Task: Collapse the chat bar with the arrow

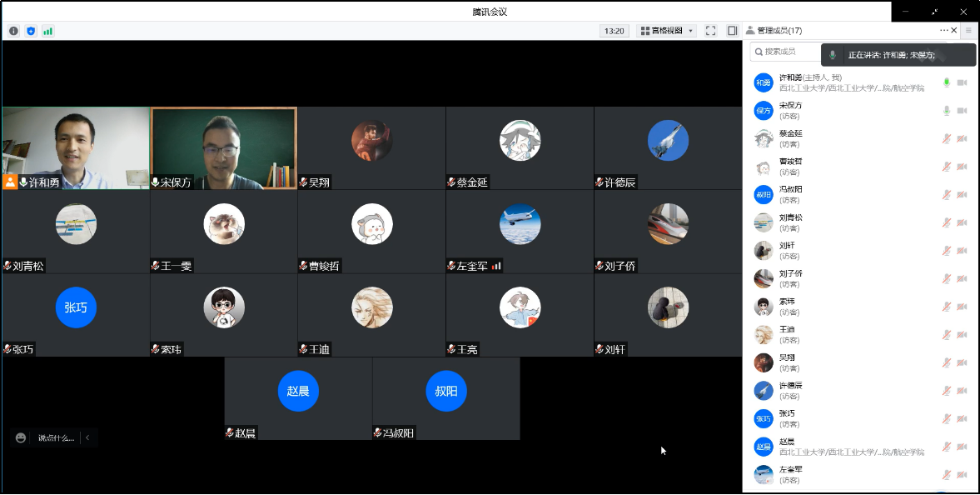Action: point(87,437)
